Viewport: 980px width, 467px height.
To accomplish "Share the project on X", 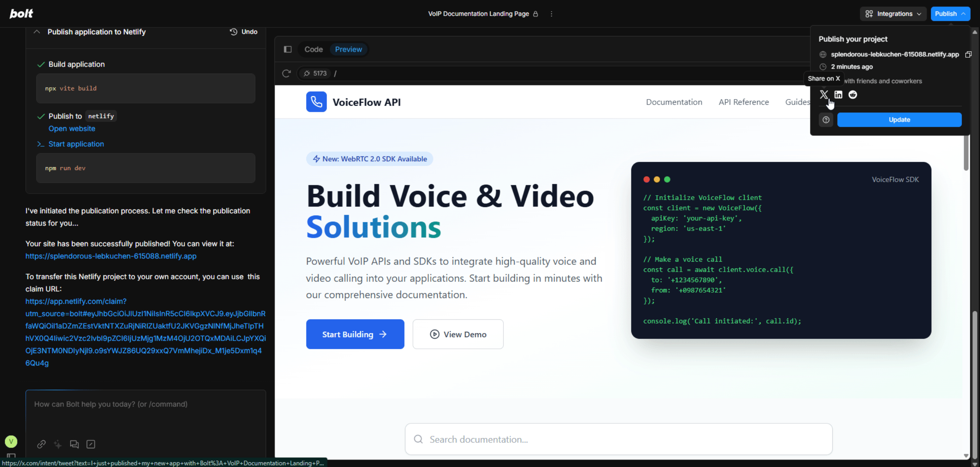I will coord(824,94).
